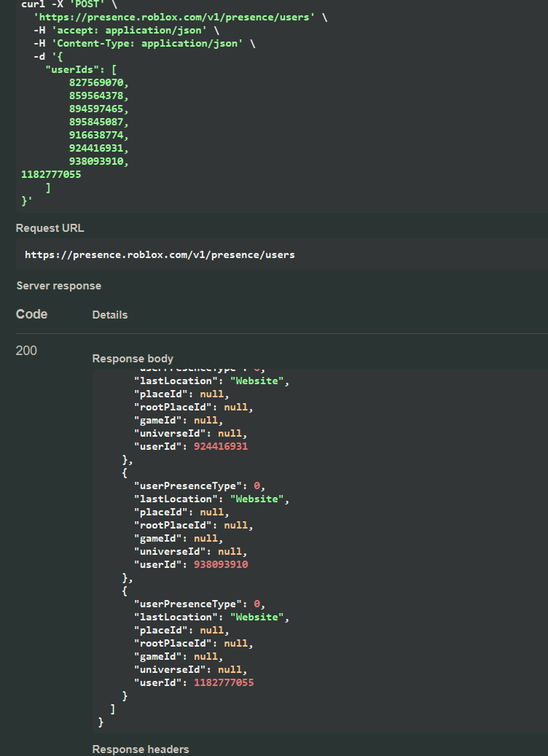
Task: Click the "Code" column header
Action: coord(31,314)
